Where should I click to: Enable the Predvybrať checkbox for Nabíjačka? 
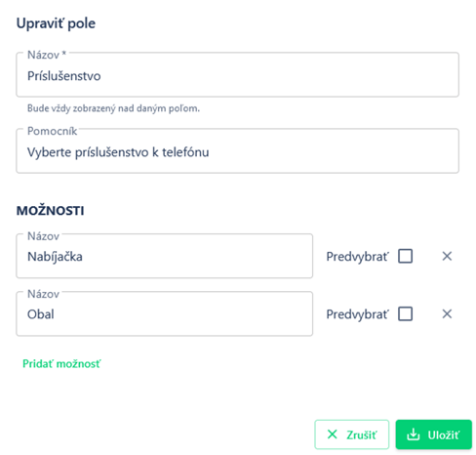(405, 256)
